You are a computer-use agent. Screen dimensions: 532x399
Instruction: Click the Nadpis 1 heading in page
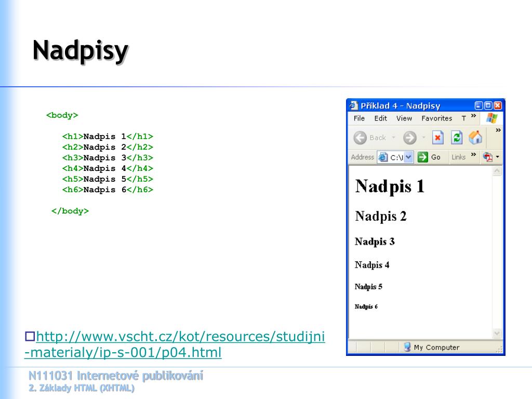(390, 187)
